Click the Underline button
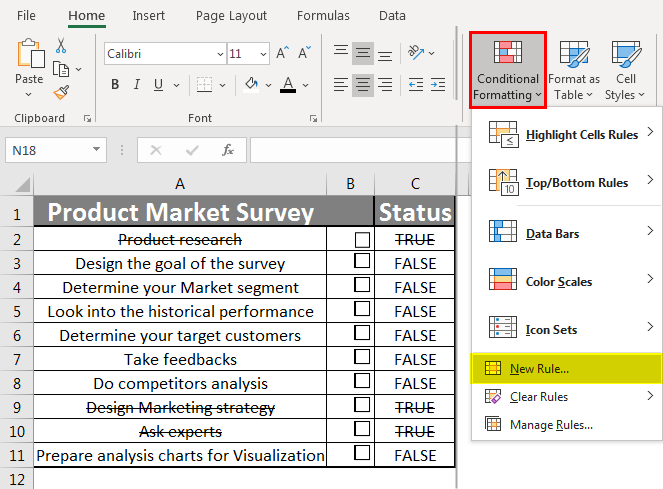The height and width of the screenshot is (489, 663). pyautogui.click(x=158, y=84)
